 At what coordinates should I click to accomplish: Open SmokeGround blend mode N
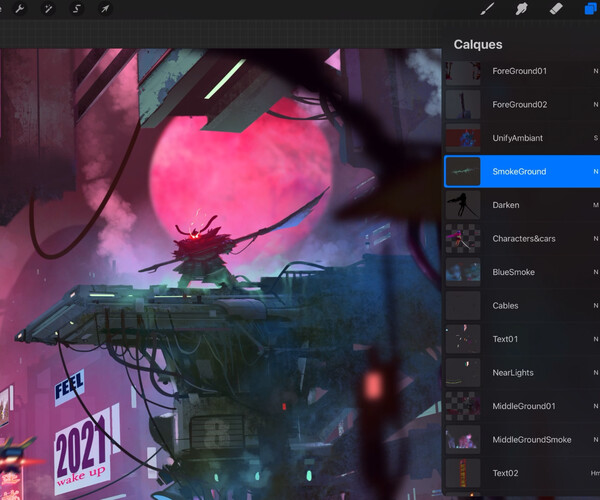[595, 171]
